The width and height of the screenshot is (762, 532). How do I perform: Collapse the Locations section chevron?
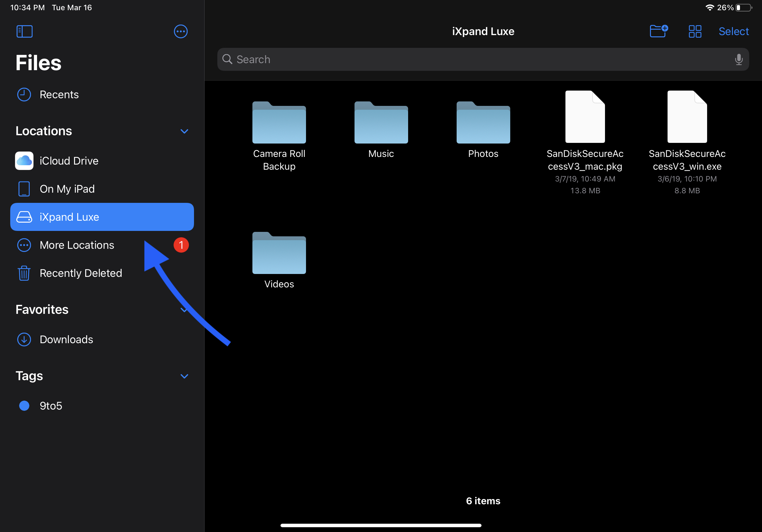[184, 131]
